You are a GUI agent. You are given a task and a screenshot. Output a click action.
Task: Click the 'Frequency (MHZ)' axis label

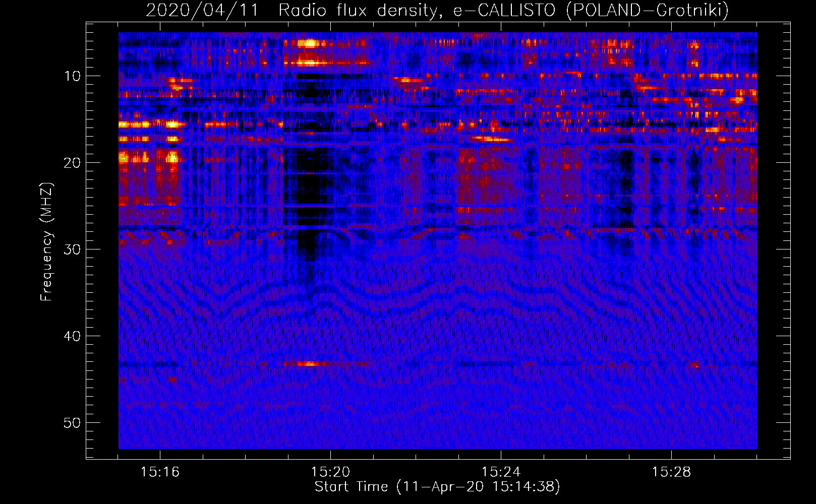click(x=46, y=242)
